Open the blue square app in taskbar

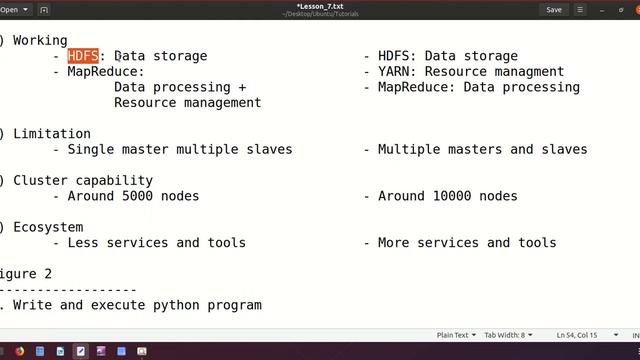pyautogui.click(x=121, y=351)
